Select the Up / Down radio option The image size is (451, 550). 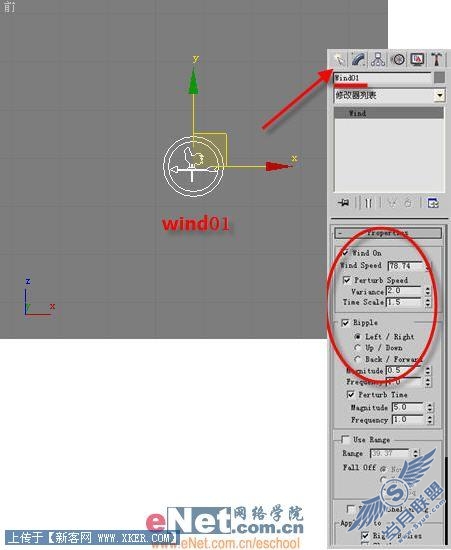tap(357, 348)
